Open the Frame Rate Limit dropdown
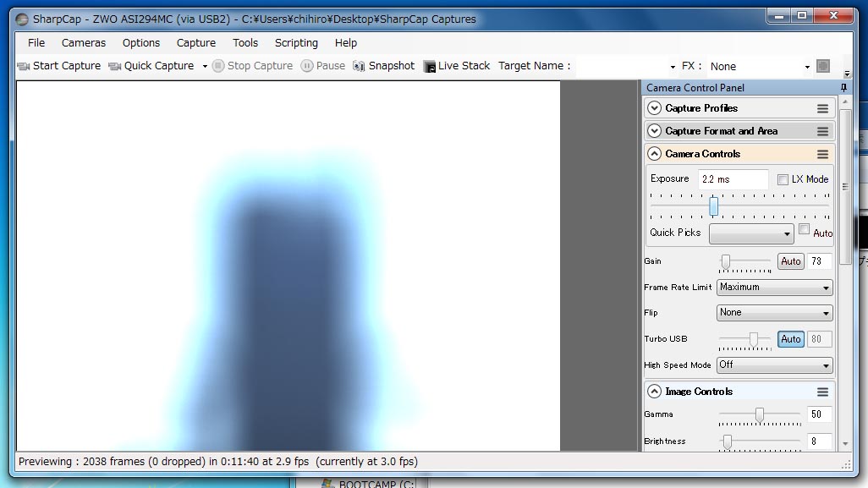The width and height of the screenshot is (868, 488). [x=774, y=288]
